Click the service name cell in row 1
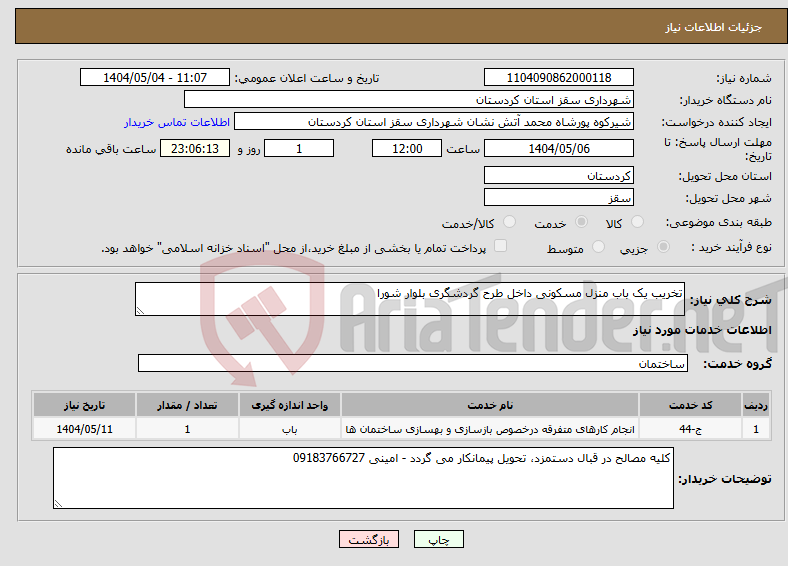 point(490,429)
